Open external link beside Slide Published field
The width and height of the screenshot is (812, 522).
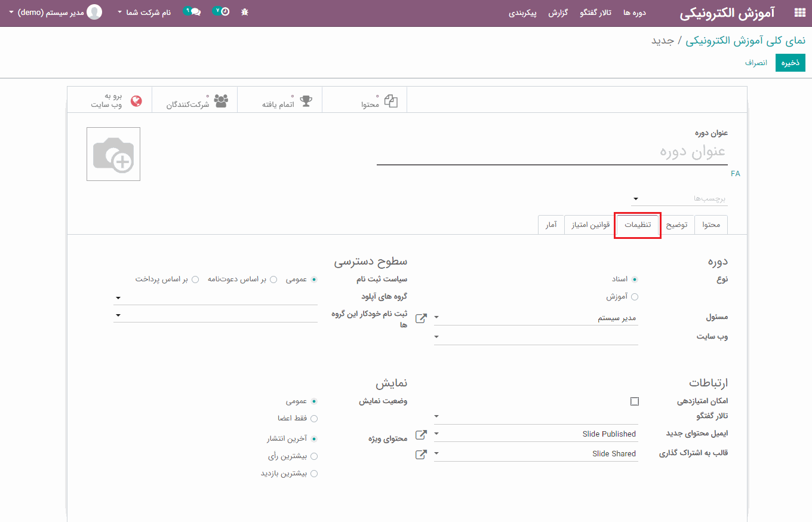pyautogui.click(x=421, y=435)
